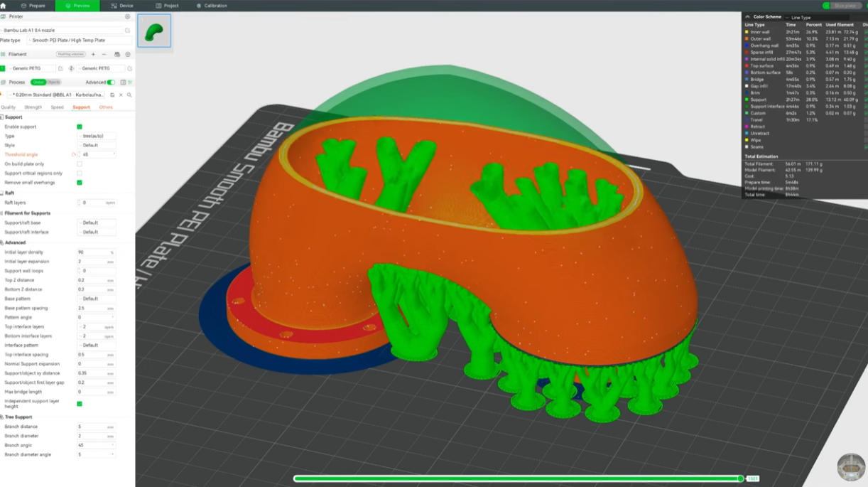
Task: Click the layer progress slider at bottom
Action: point(517,478)
